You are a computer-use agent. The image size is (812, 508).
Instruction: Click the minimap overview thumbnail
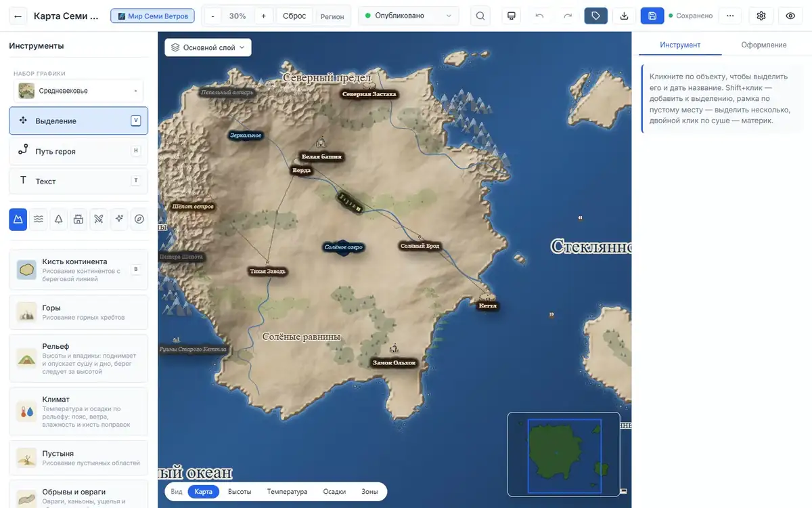(x=564, y=454)
